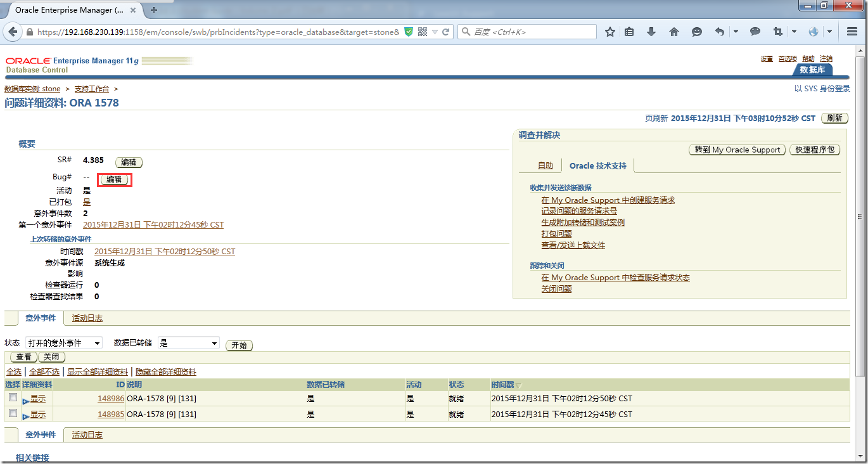This screenshot has width=868, height=464.
Task: Expand dropdown arrow next to undo icon
Action: (x=736, y=32)
